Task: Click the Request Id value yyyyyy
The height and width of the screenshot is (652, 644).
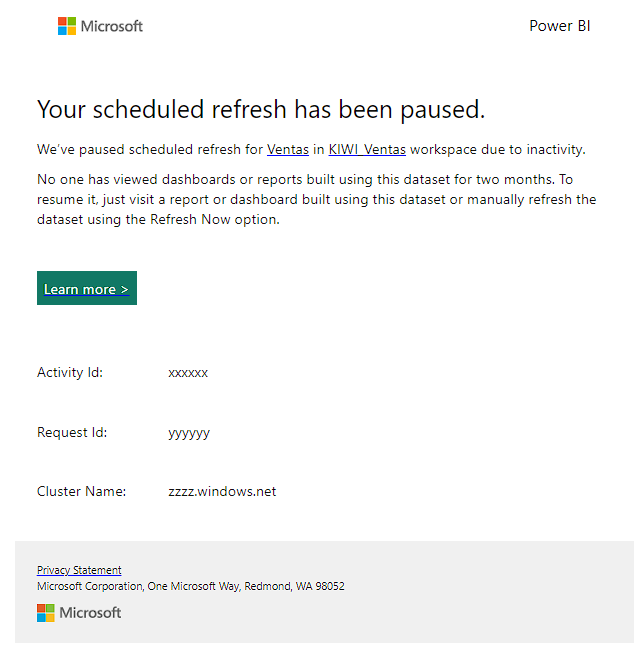Action: 189,433
